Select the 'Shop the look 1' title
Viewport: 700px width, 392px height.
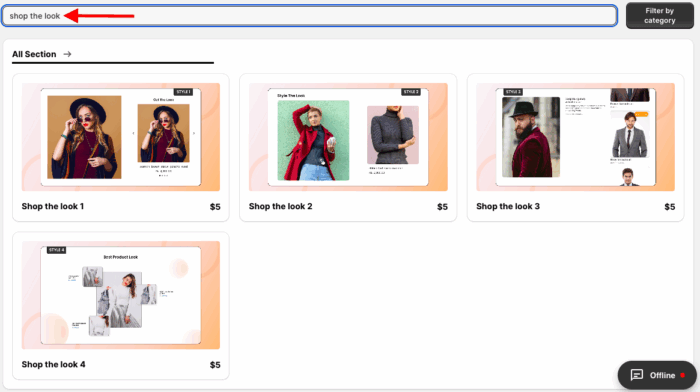(53, 206)
